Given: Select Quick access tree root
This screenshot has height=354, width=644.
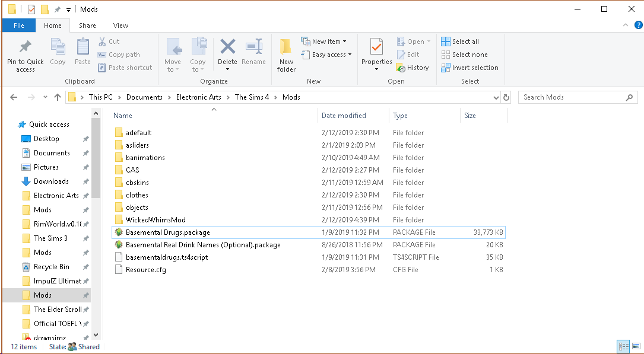Looking at the screenshot, I should point(49,125).
